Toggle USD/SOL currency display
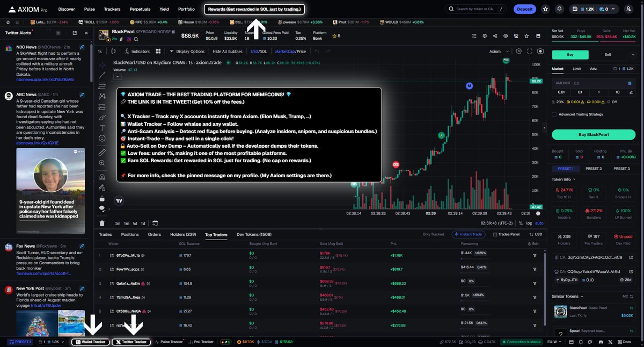 point(259,52)
